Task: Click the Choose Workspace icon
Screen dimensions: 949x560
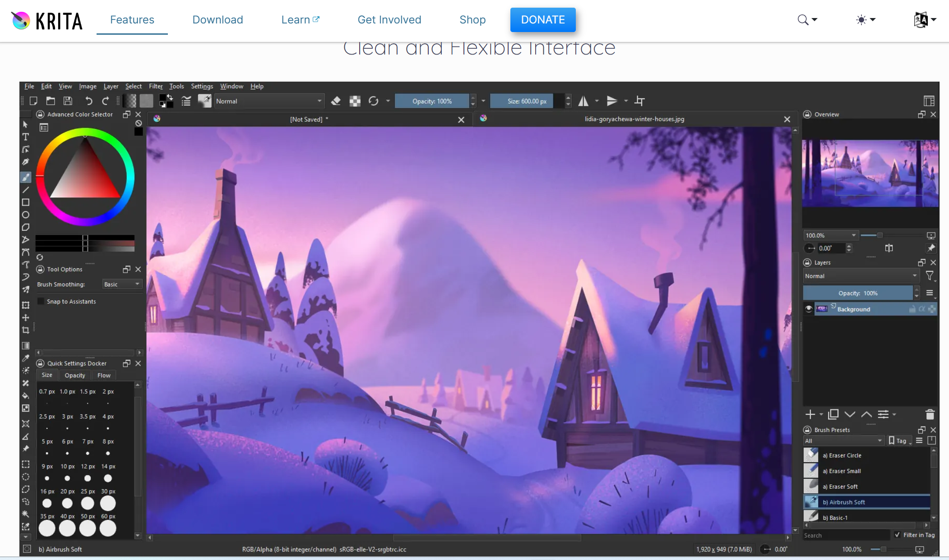Action: point(929,101)
